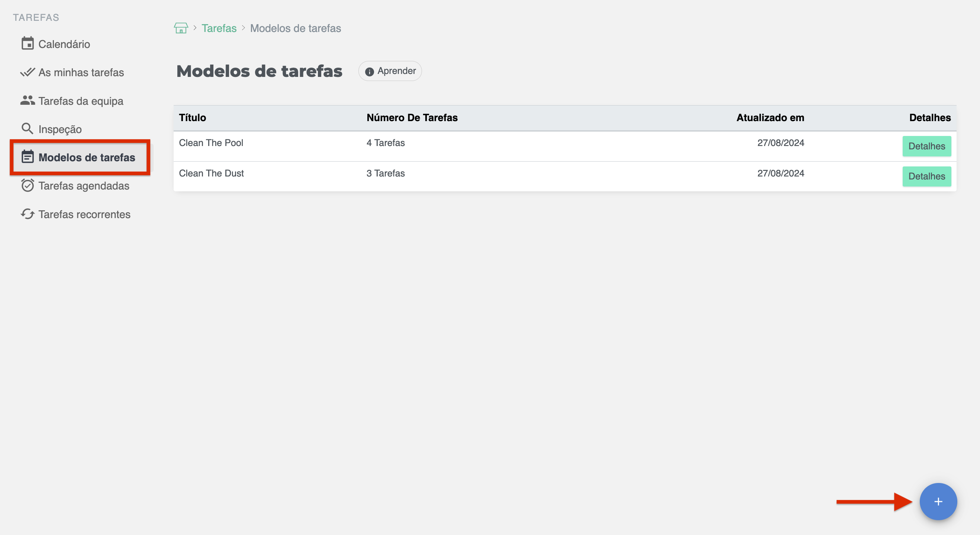Image resolution: width=980 pixels, height=535 pixels.
Task: Click the home icon in the breadcrumb
Action: coord(181,28)
